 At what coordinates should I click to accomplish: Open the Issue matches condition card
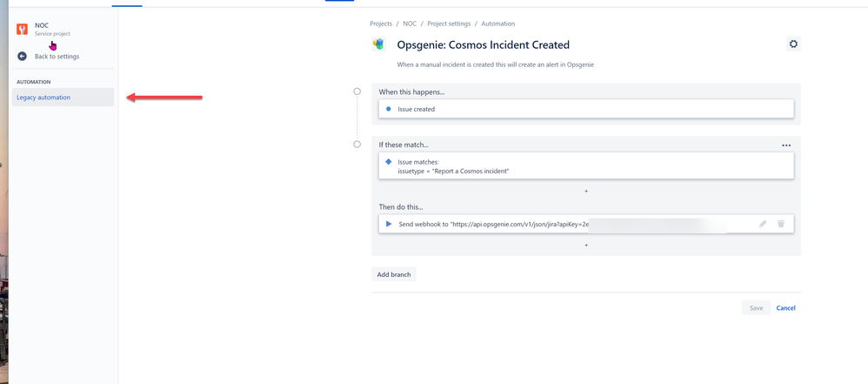click(x=586, y=165)
